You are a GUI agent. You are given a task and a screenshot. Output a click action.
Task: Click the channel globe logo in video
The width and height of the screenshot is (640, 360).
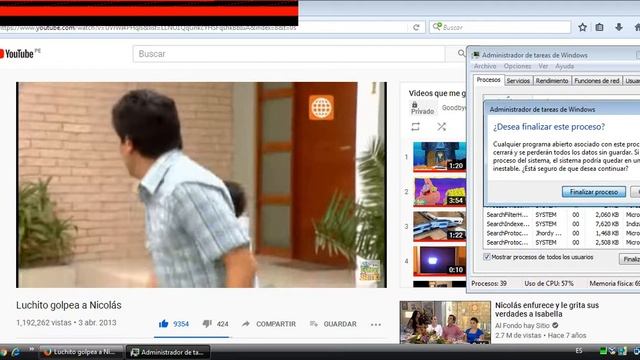coord(321,107)
